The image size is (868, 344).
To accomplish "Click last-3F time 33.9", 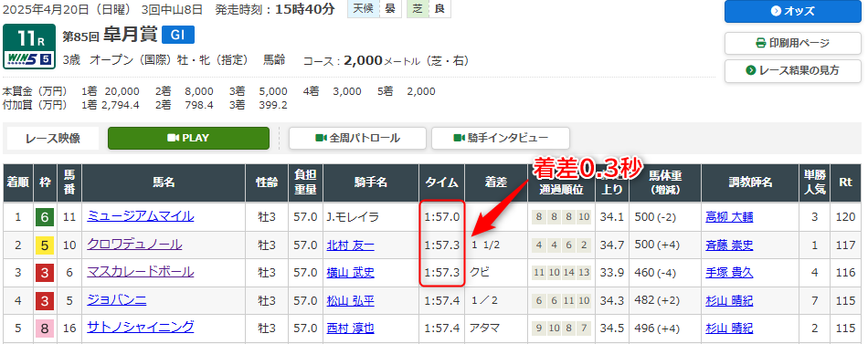I will point(611,273).
